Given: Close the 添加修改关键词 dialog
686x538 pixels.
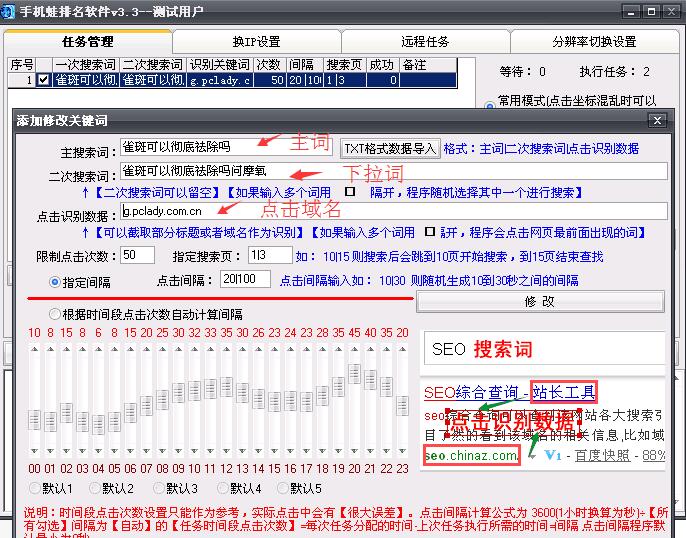Looking at the screenshot, I should tap(656, 120).
